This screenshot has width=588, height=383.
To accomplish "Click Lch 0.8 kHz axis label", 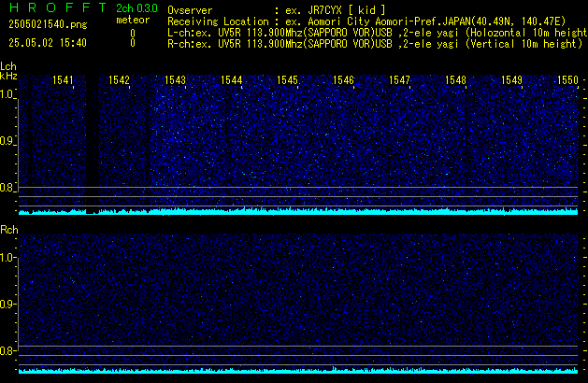I will point(7,188).
